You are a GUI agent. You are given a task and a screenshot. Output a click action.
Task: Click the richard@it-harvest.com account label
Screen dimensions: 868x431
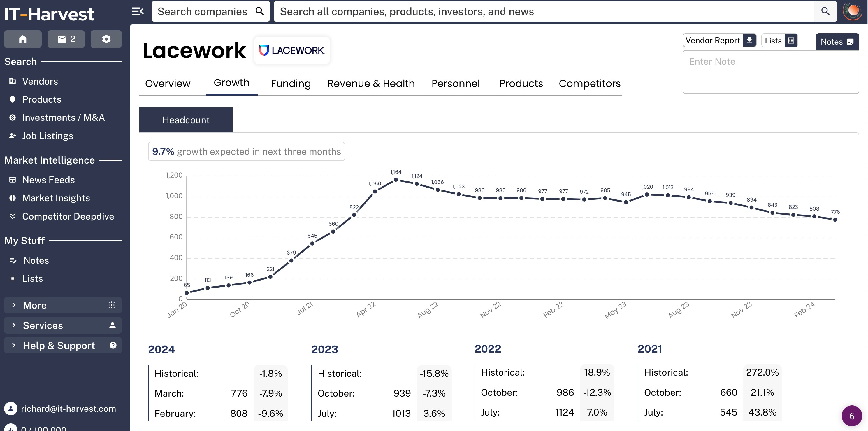point(68,409)
